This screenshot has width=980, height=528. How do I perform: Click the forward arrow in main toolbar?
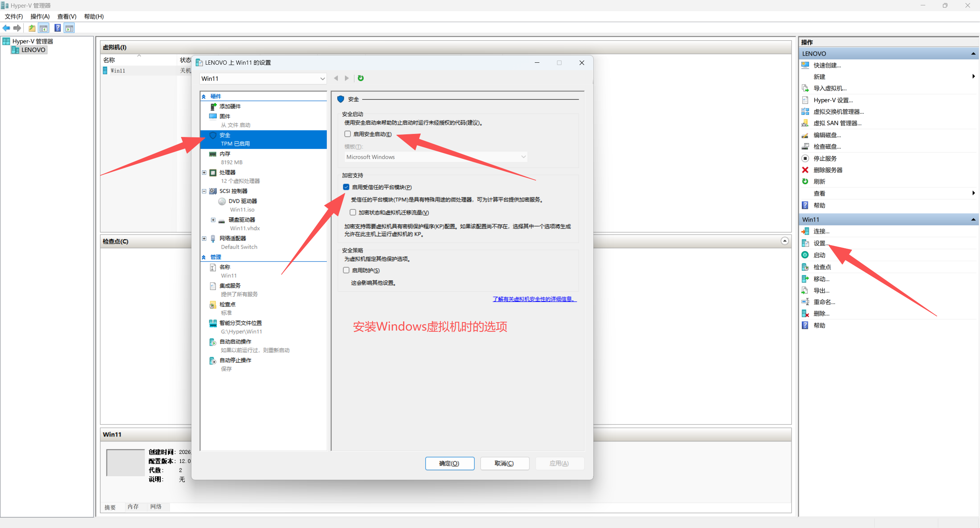coord(17,28)
